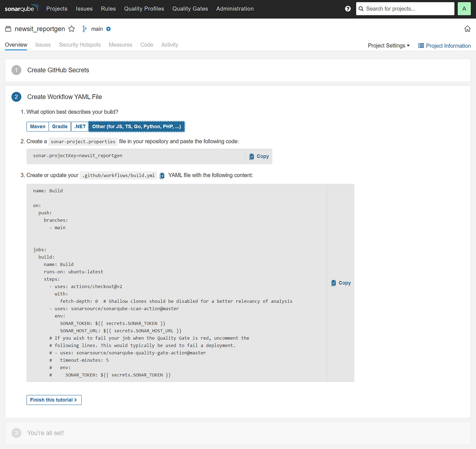Click copy icon next to build.yml filename
Image resolution: width=476 pixels, height=449 pixels.
pos(162,175)
